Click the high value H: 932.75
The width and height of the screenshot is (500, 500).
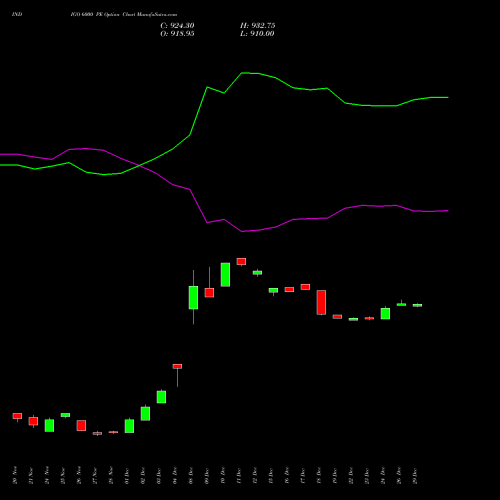[258, 26]
